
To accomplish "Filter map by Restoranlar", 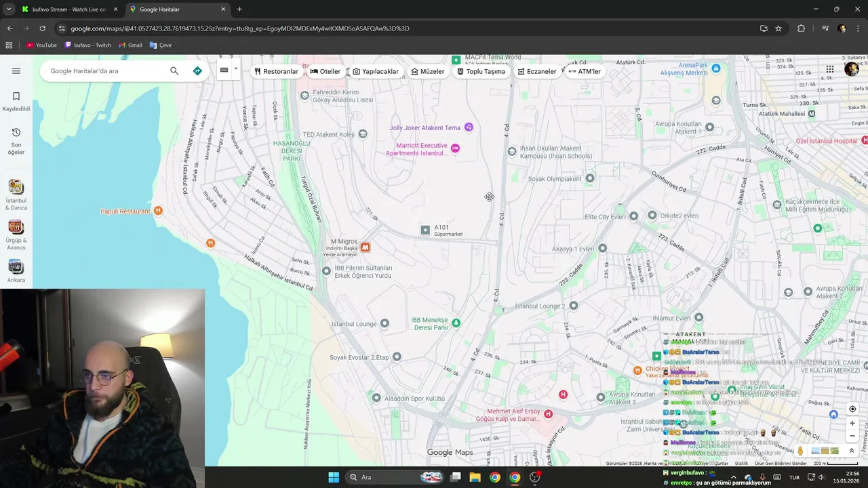I will coord(276,71).
